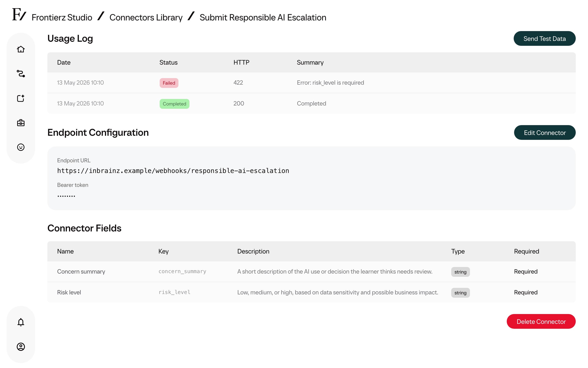588x368 pixels.
Task: Click the Completed summary text in log
Action: [311, 103]
